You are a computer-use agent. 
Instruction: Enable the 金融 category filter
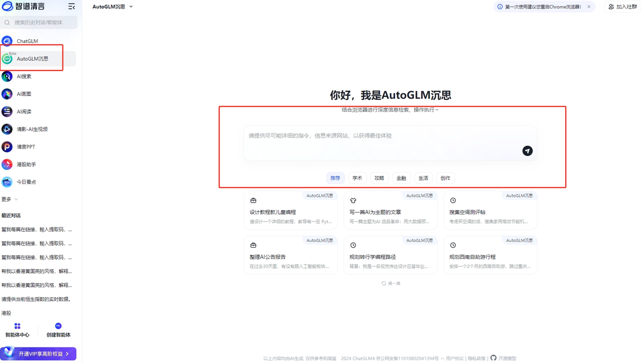coord(401,177)
